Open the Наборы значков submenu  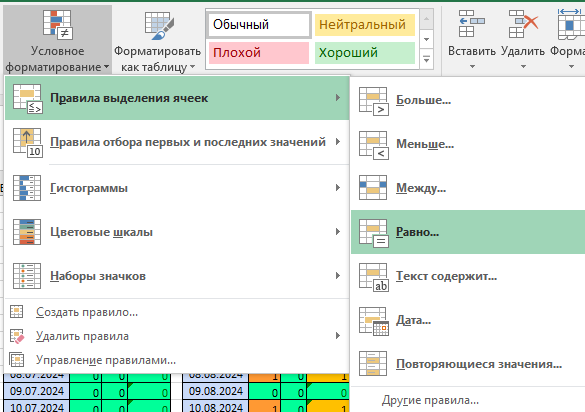click(x=177, y=276)
